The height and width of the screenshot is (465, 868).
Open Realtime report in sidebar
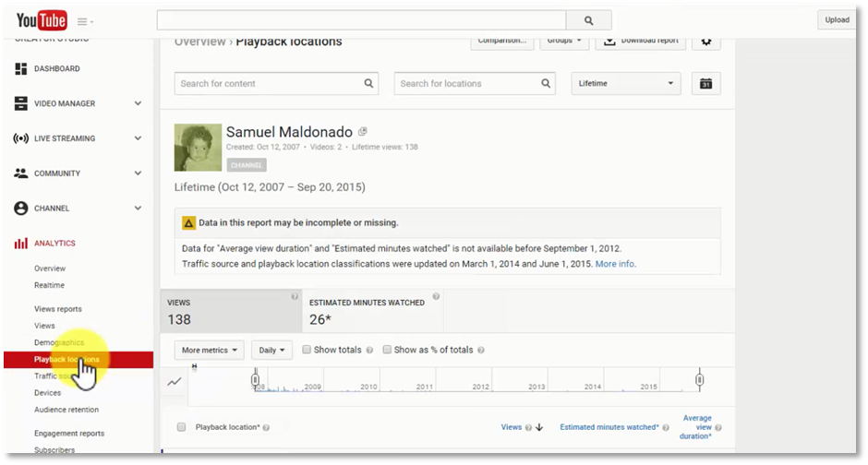(49, 285)
